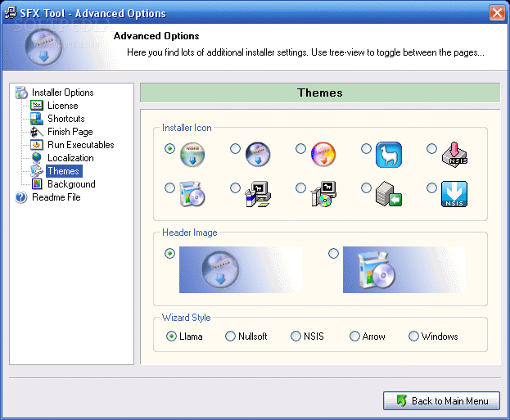Enable radio button beside green NSIS globe
The height and width of the screenshot is (420, 510).
[x=169, y=149]
